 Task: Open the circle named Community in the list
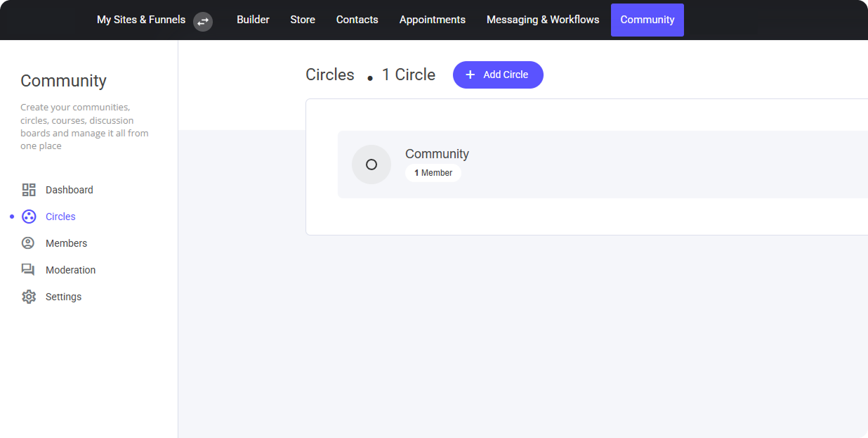tap(437, 154)
